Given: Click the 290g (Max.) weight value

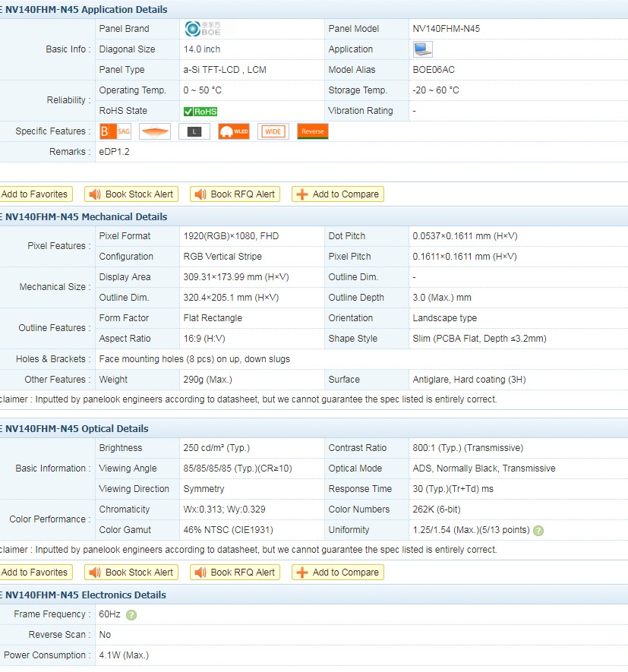Looking at the screenshot, I should [207, 380].
